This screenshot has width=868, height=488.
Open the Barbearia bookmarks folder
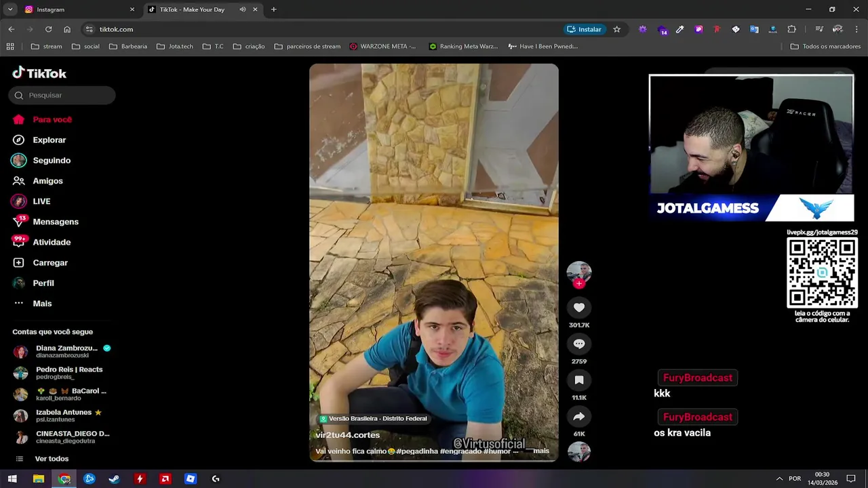tap(127, 46)
